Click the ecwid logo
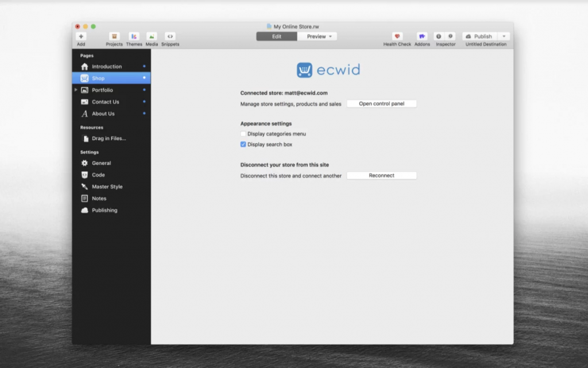The width and height of the screenshot is (588, 368). 328,70
